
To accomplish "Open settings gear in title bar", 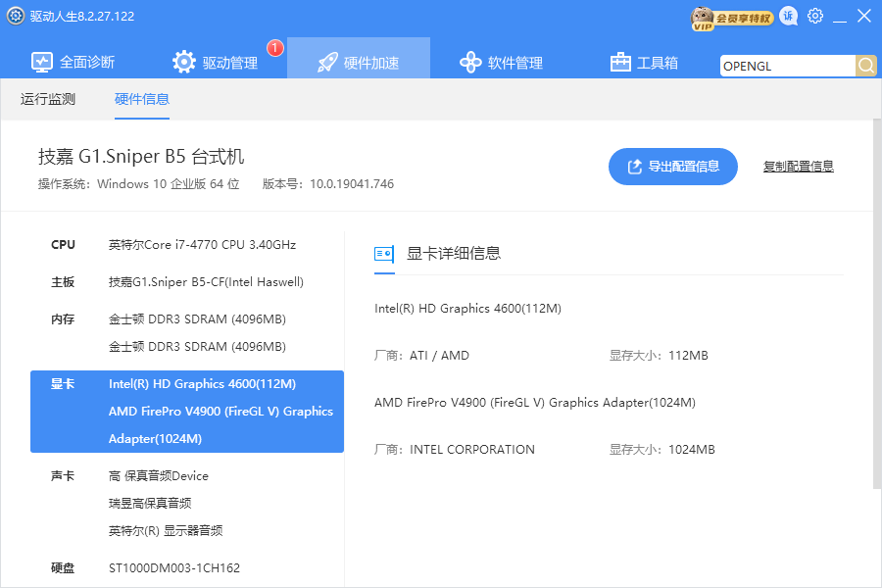I will click(815, 16).
